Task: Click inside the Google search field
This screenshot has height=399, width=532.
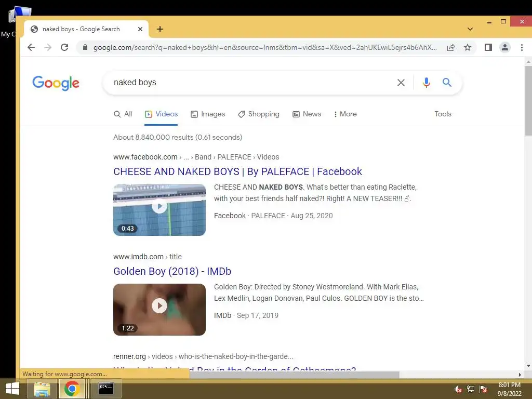Action: [251, 83]
